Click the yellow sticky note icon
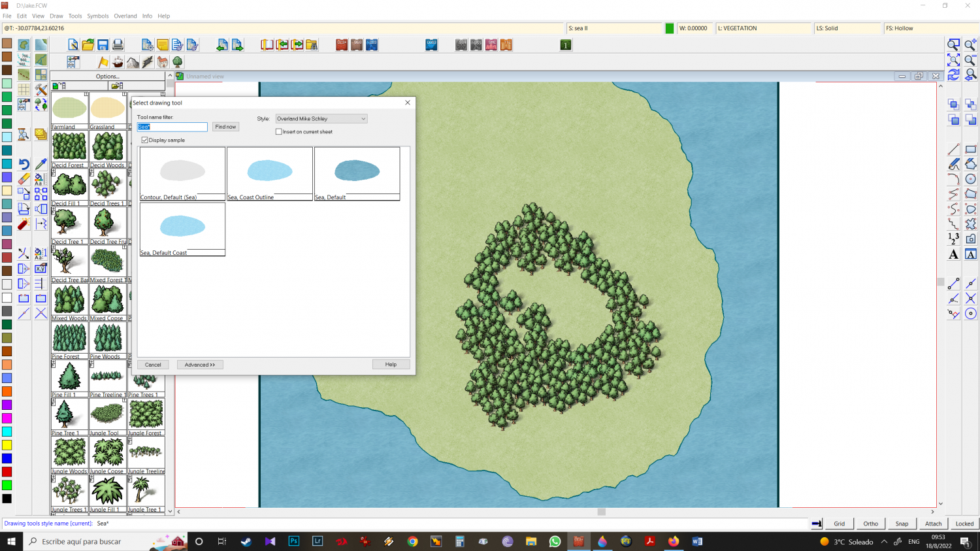This screenshot has width=980, height=551. 163,45
